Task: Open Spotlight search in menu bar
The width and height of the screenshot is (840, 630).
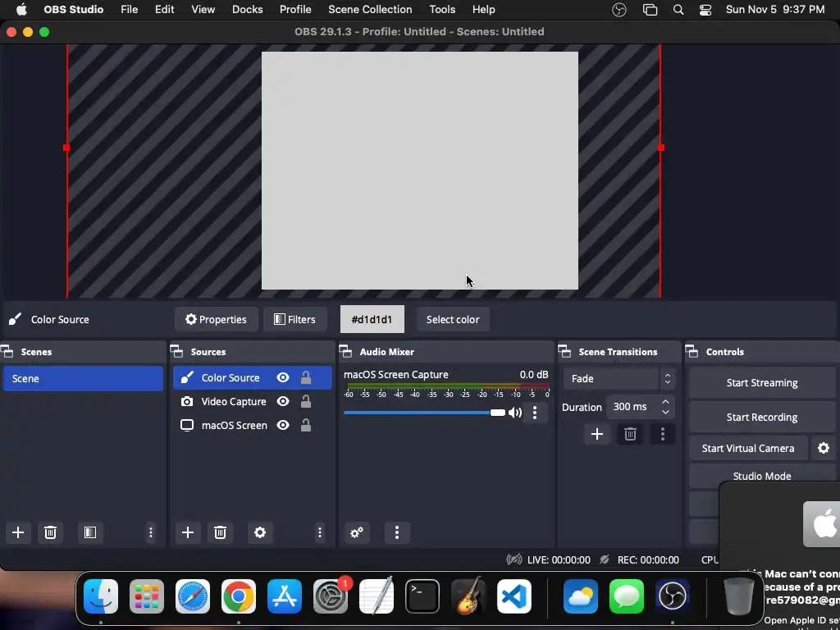Action: click(678, 10)
